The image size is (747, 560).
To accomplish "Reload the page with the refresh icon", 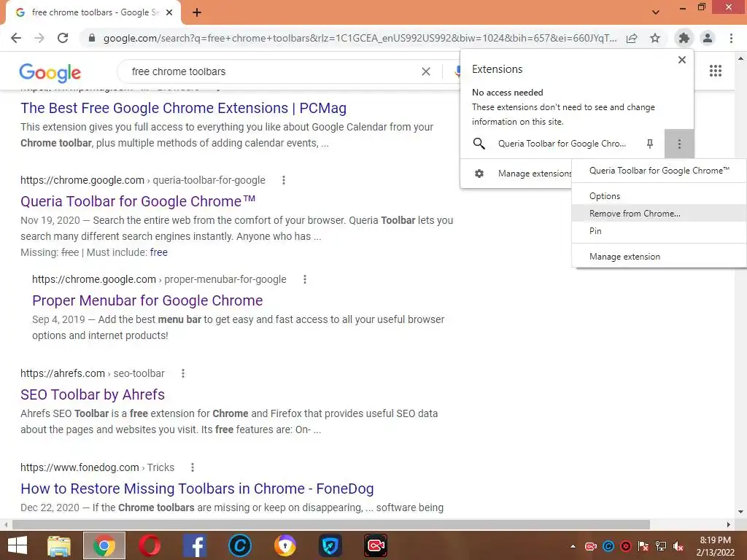I will [63, 38].
